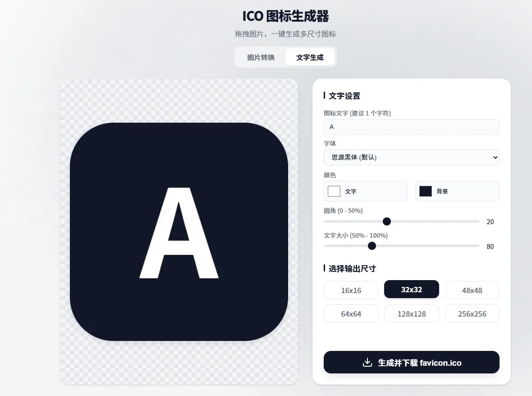Deselect the 32x32 output size
532x396 pixels.
pos(411,289)
